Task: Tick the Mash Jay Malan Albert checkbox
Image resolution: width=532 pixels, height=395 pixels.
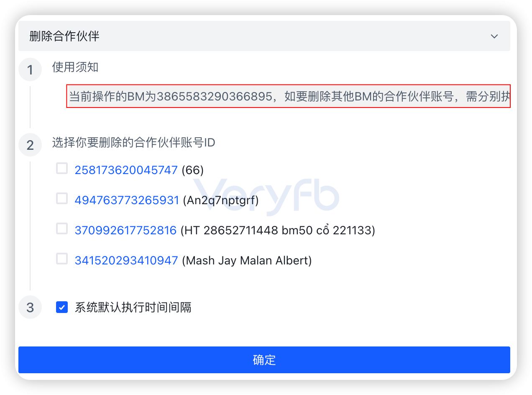Action: 62,259
